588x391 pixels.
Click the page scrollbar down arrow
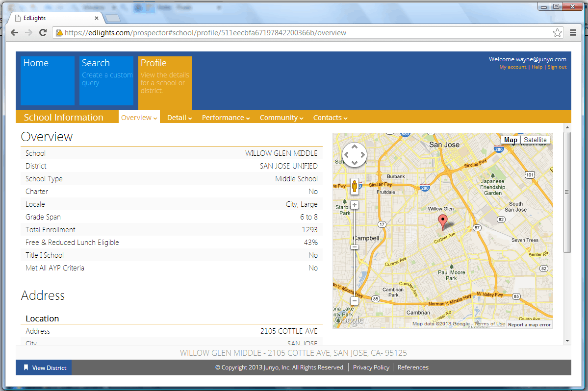point(567,341)
